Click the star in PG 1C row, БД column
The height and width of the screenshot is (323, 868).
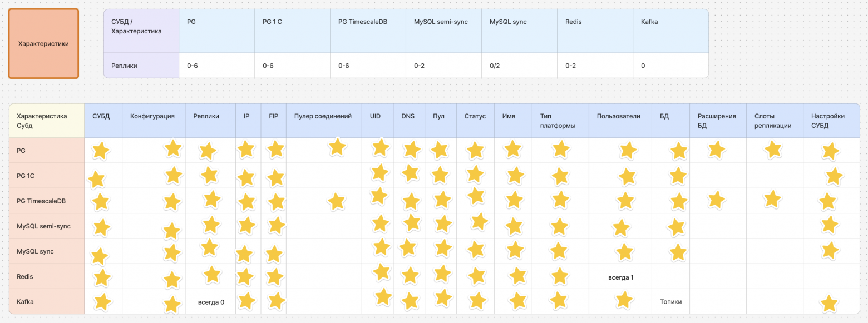[678, 176]
